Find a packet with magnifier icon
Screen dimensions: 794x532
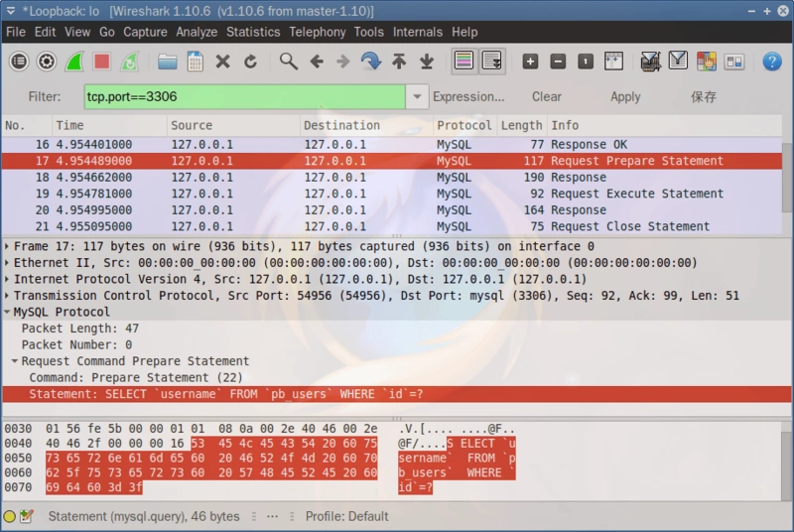289,62
